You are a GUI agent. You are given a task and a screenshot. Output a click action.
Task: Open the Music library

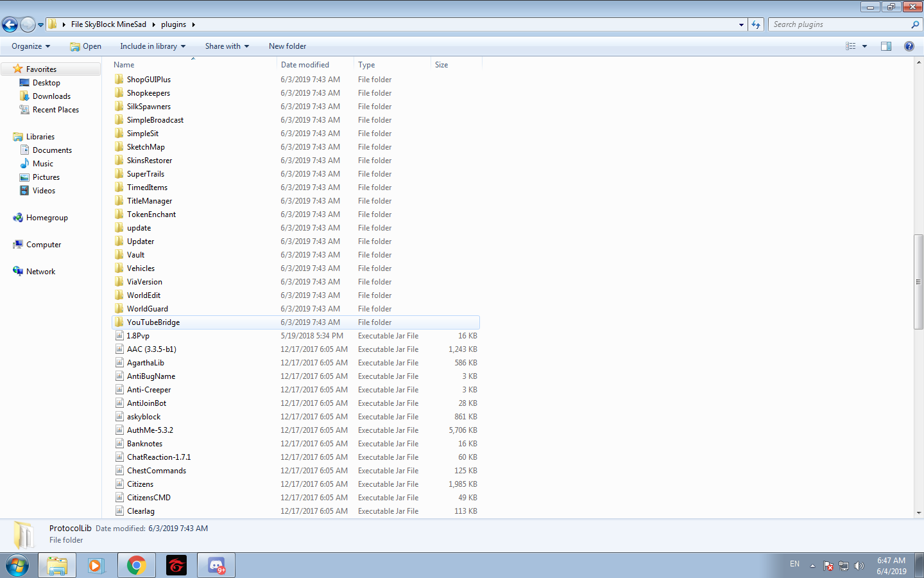point(43,164)
